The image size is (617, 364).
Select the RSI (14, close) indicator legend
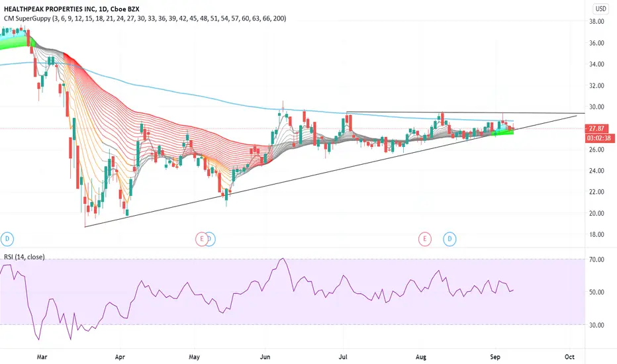click(24, 257)
